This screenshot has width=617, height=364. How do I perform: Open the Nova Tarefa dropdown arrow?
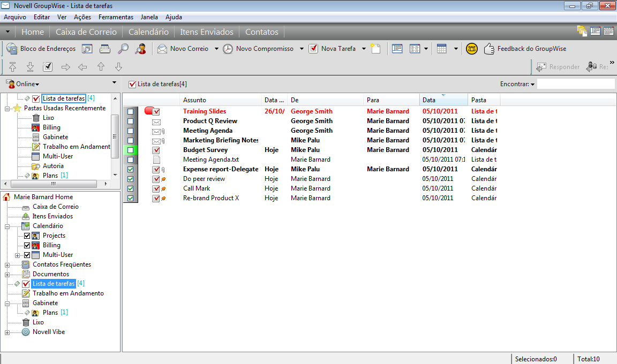click(364, 49)
